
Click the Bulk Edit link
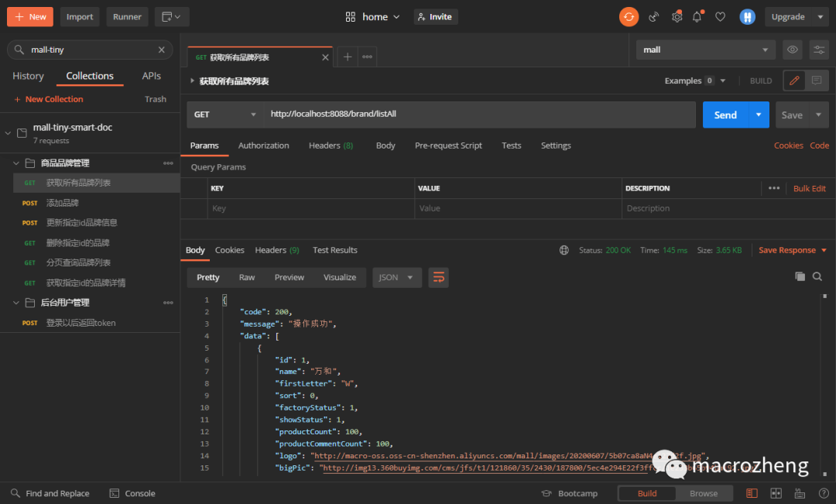point(810,188)
